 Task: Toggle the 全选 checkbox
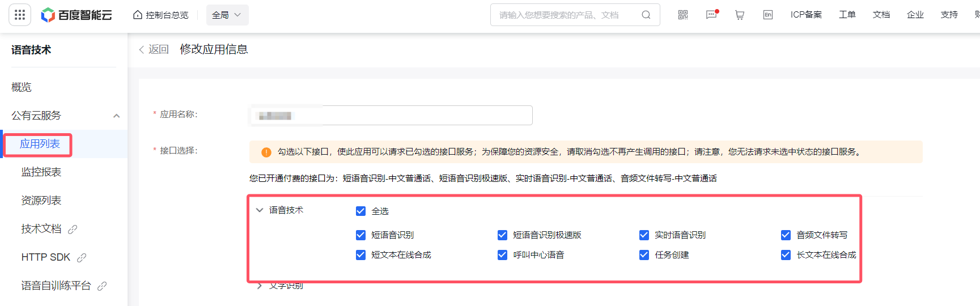pyautogui.click(x=360, y=211)
